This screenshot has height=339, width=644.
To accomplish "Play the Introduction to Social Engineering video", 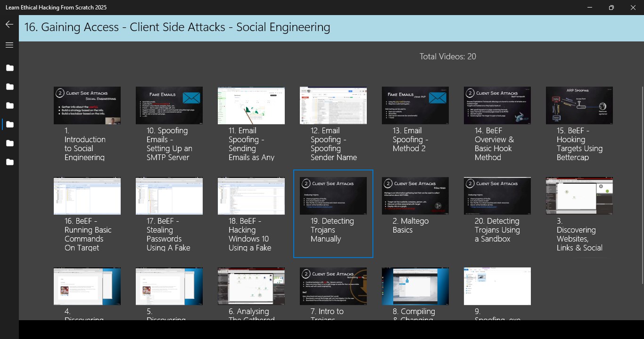I will [87, 105].
